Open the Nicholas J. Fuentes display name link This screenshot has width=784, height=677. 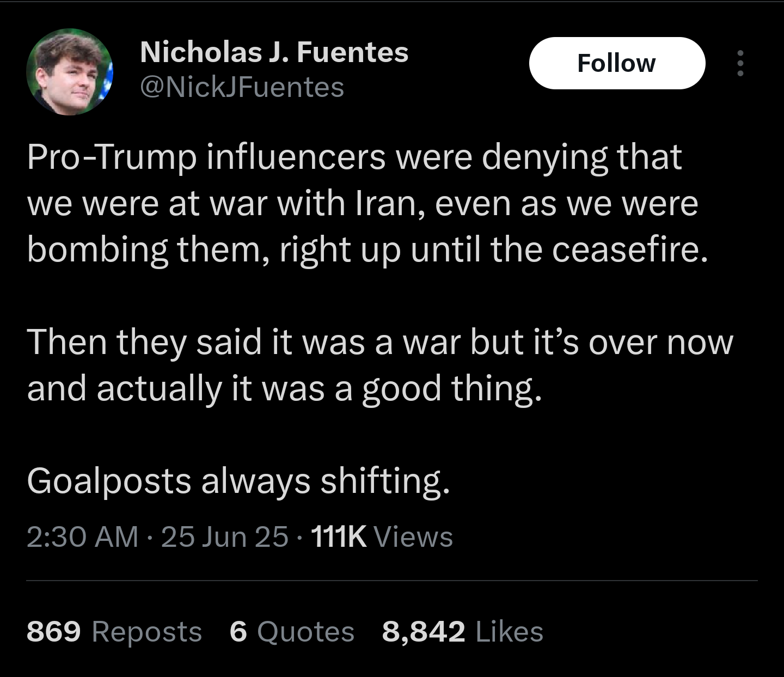click(274, 52)
